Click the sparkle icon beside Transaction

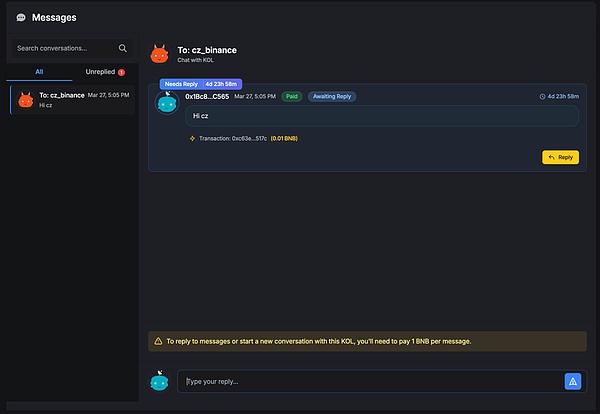[192, 138]
